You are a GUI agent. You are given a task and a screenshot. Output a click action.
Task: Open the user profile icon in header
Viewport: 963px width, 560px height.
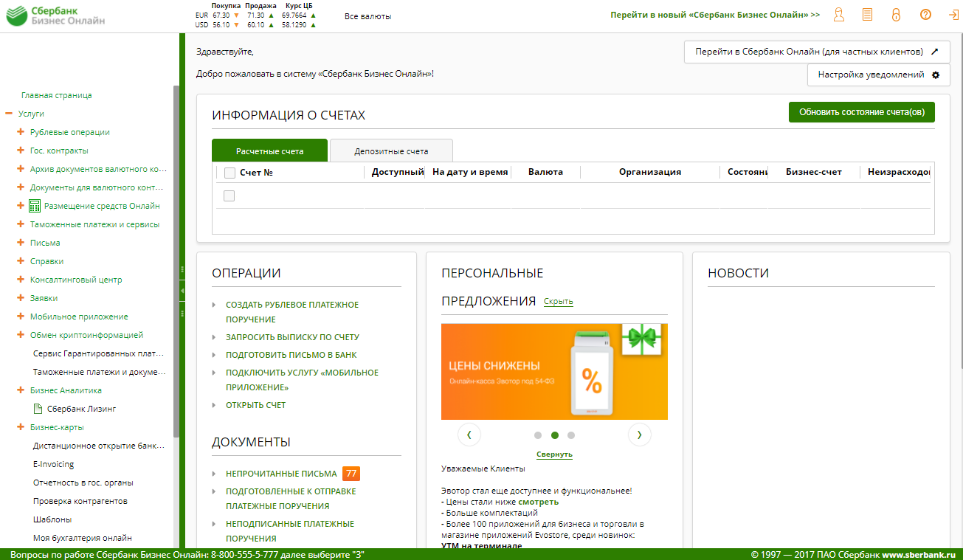coord(838,15)
